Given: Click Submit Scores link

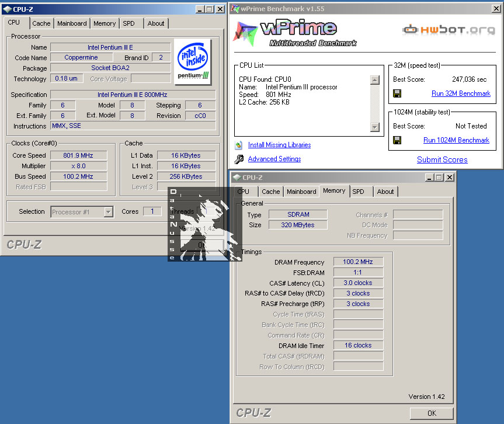Looking at the screenshot, I should [442, 160].
